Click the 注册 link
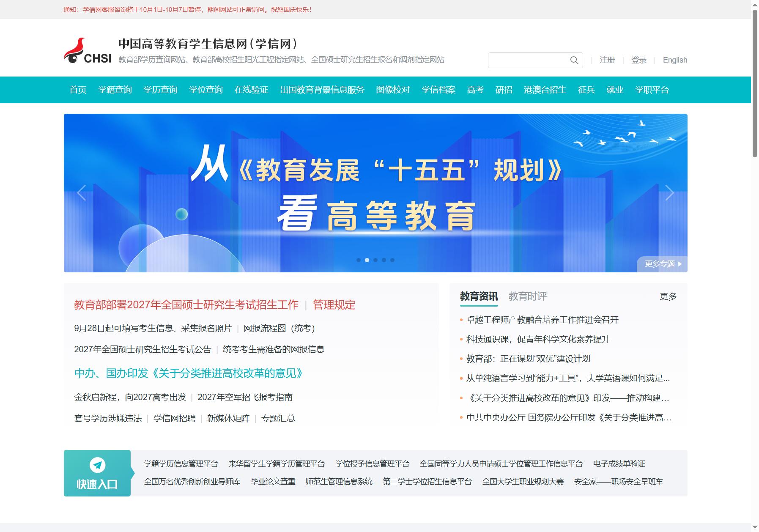This screenshot has height=532, width=759. pos(607,60)
